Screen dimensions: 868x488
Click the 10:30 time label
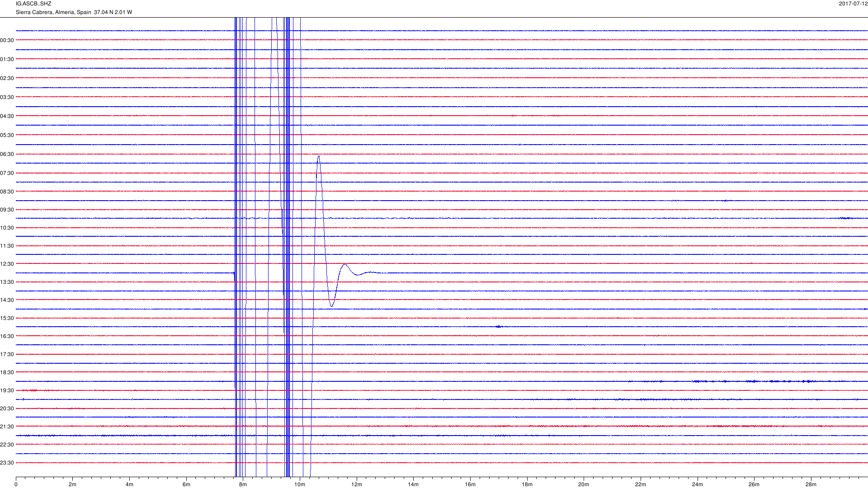(7, 228)
